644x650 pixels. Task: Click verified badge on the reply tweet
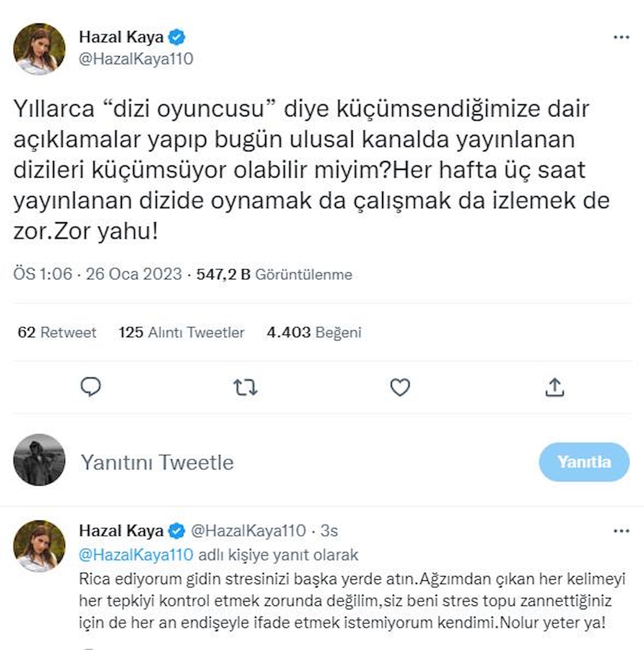(177, 531)
